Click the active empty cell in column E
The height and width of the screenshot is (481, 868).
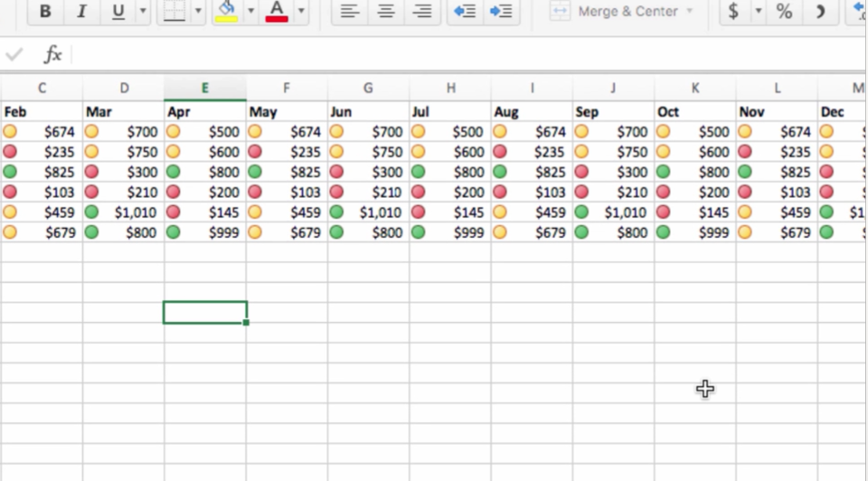[205, 313]
